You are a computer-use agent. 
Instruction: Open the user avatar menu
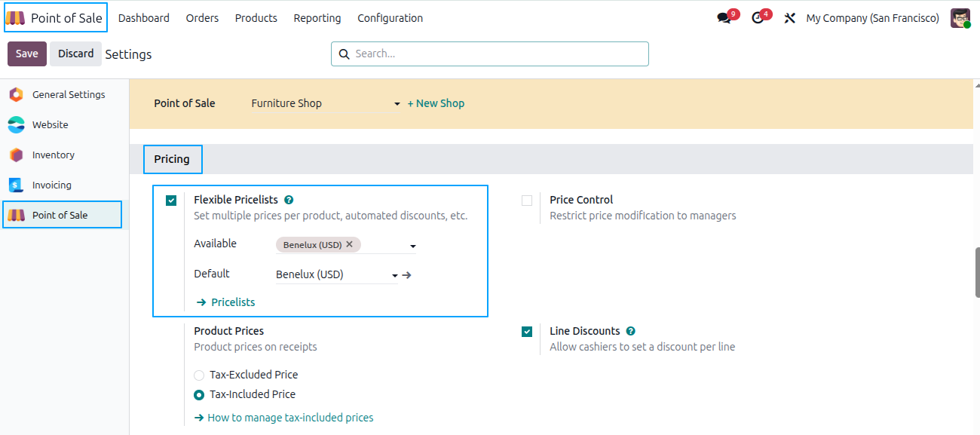[960, 18]
